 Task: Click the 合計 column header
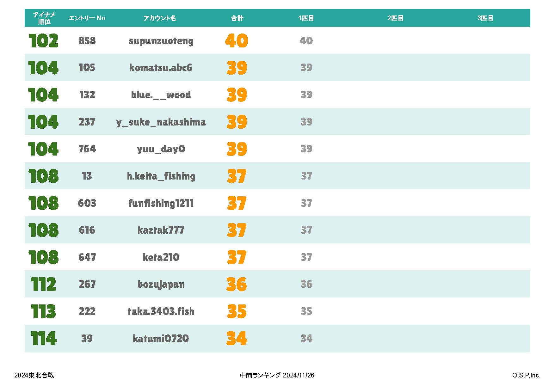(x=237, y=18)
